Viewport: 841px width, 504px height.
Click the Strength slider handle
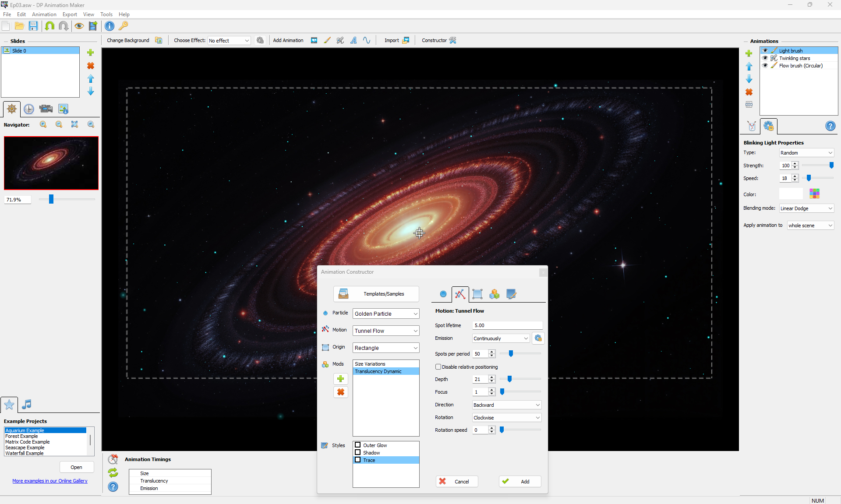(x=831, y=166)
